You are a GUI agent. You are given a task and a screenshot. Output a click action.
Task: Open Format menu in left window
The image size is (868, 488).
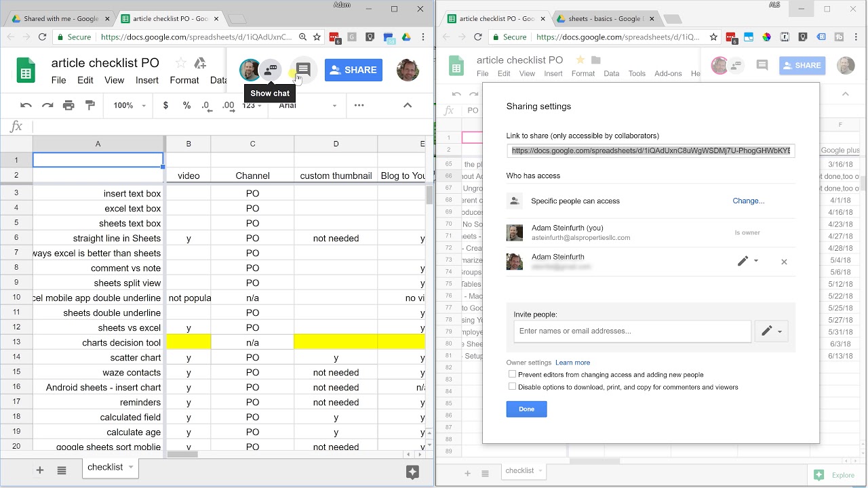pyautogui.click(x=184, y=80)
